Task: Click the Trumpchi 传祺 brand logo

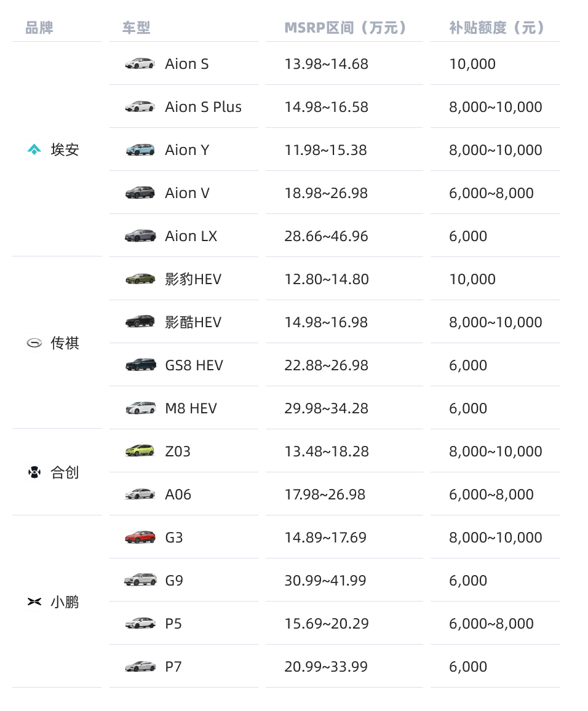Action: coord(34,343)
